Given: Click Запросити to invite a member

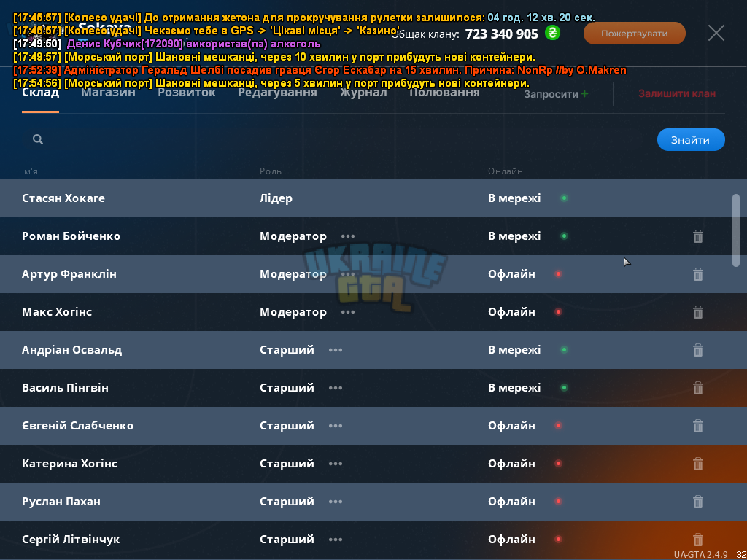Looking at the screenshot, I should pyautogui.click(x=551, y=94).
